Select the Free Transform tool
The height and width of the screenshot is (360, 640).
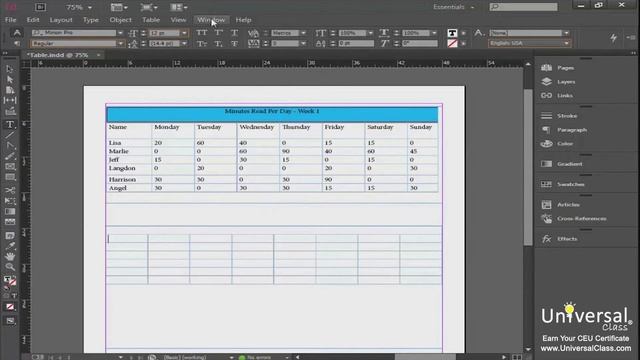pos(10,201)
